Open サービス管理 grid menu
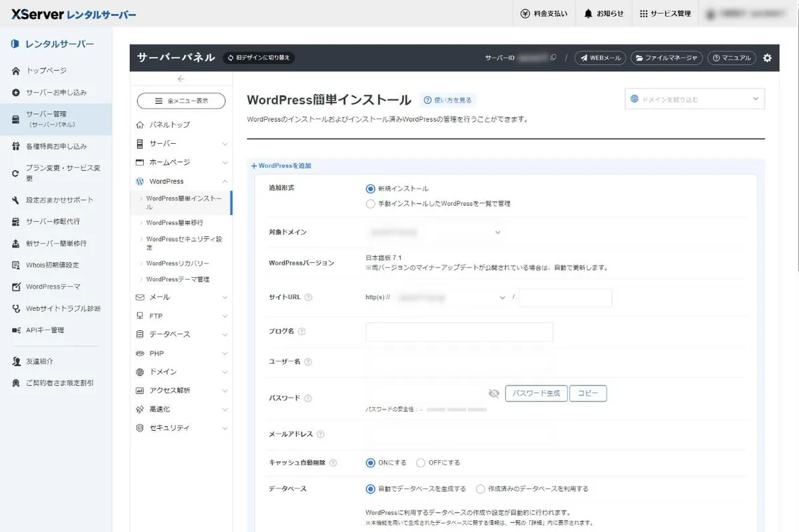This screenshot has height=532, width=799. pos(665,13)
